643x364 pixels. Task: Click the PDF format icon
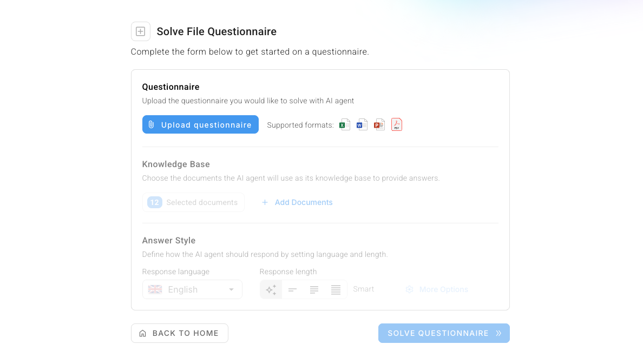[x=397, y=124]
